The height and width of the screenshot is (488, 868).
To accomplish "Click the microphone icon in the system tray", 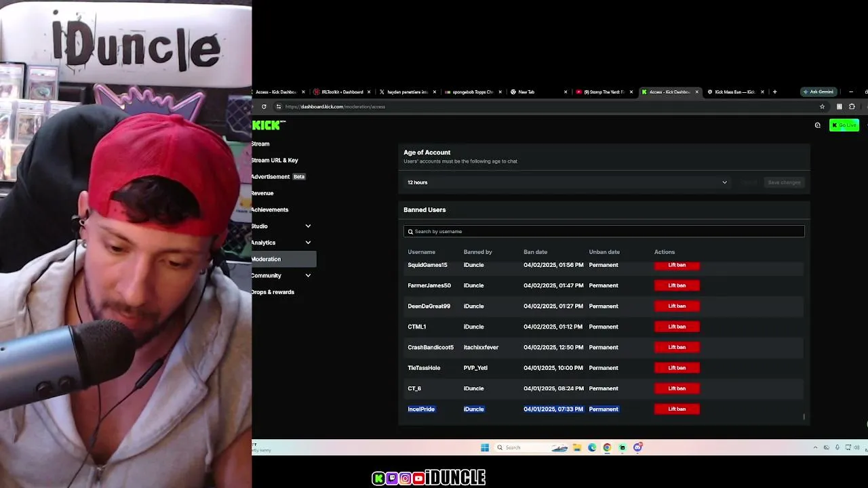I will coord(837,447).
